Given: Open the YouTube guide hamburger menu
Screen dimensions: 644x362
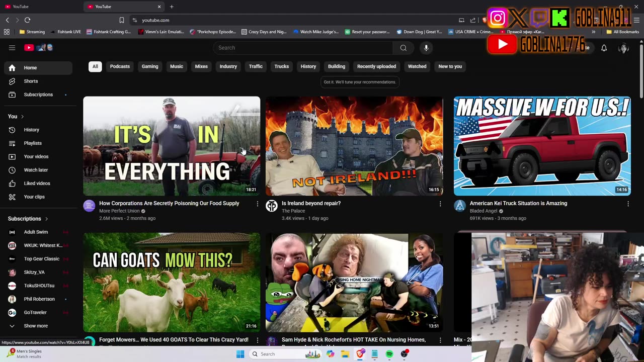Looking at the screenshot, I should (12, 48).
